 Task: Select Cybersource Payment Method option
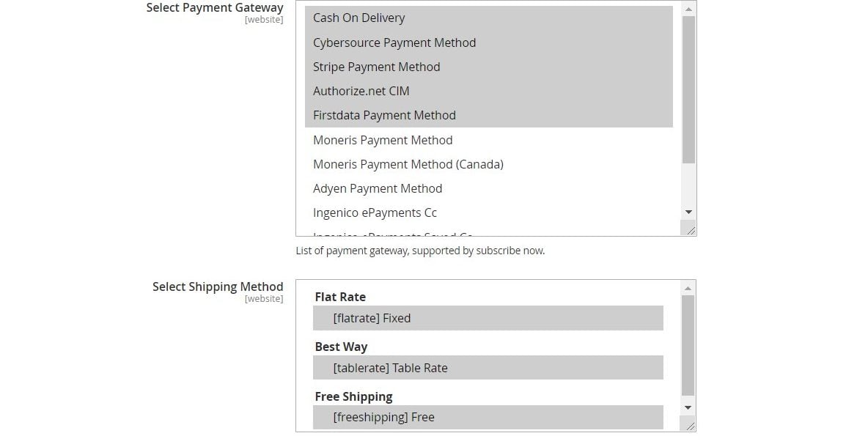(x=489, y=42)
